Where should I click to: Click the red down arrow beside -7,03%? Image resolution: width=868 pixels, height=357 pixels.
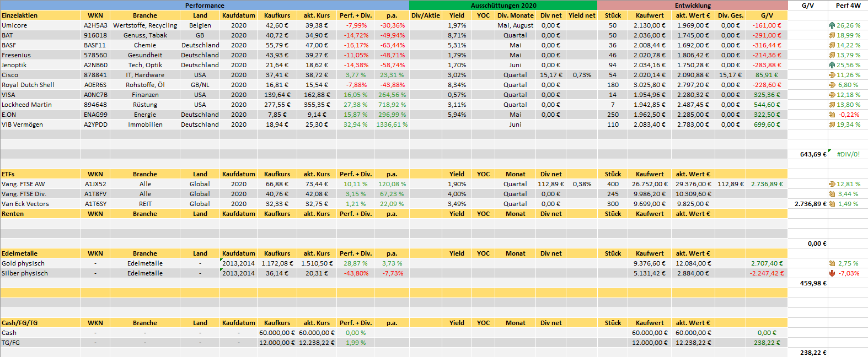pos(832,273)
